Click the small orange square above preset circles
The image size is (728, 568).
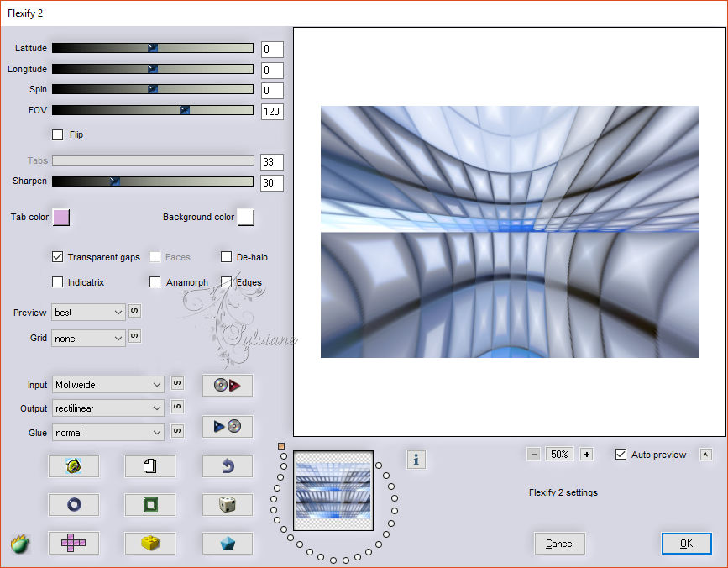click(x=281, y=446)
